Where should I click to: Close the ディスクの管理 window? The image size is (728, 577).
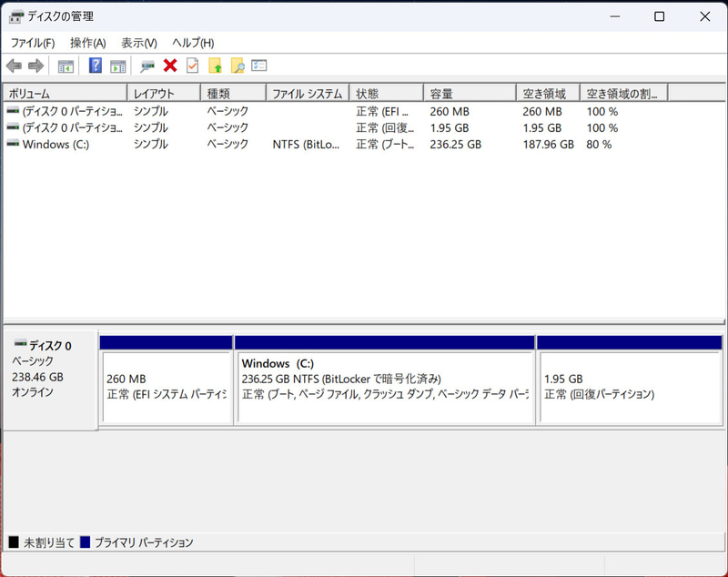[704, 16]
